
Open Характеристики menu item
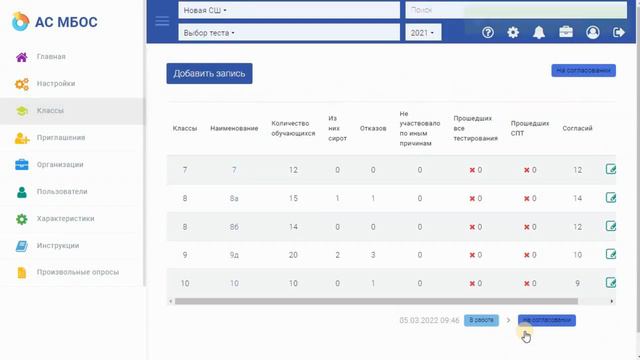point(66,218)
